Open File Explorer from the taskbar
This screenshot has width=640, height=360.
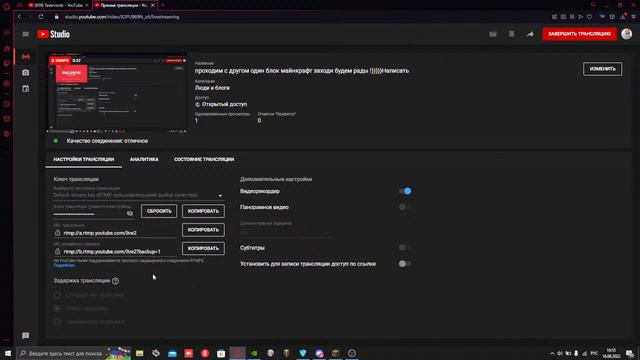pyautogui.click(x=140, y=353)
